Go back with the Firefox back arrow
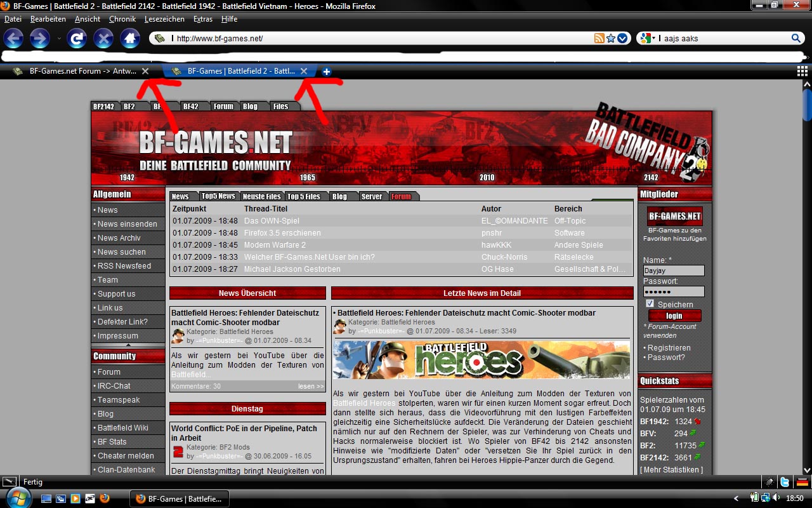The image size is (812, 508). click(x=13, y=38)
